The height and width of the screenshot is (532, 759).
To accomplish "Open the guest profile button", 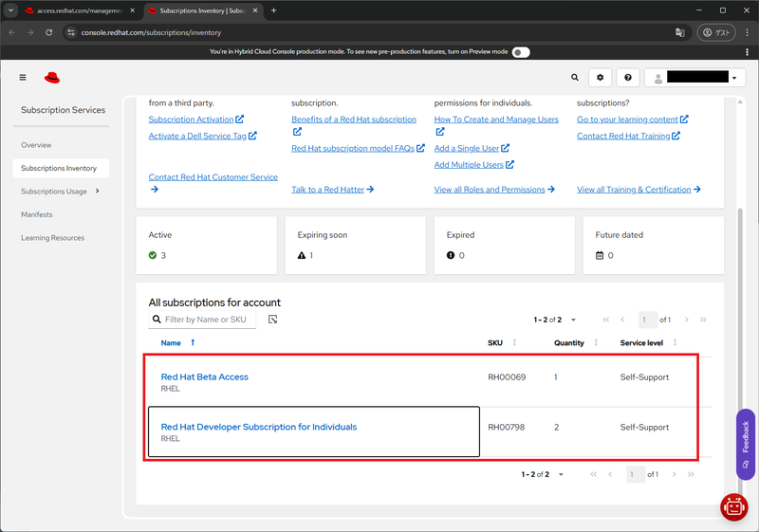I will click(x=716, y=32).
